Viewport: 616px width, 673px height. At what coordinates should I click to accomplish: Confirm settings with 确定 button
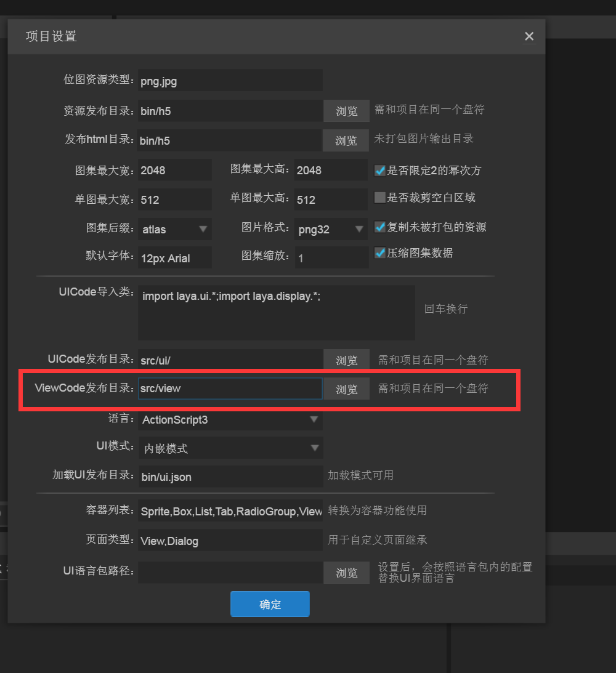point(270,604)
